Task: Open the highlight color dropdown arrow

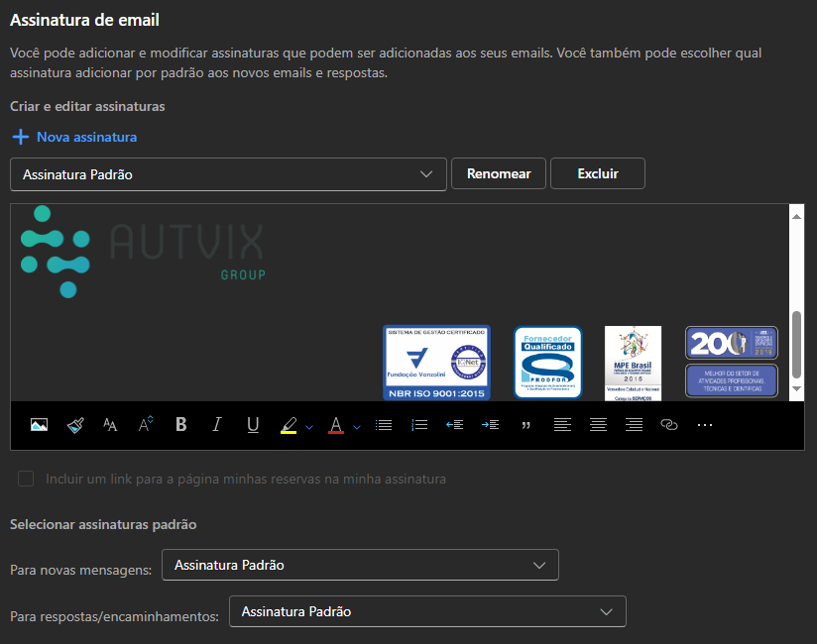Action: point(309,427)
